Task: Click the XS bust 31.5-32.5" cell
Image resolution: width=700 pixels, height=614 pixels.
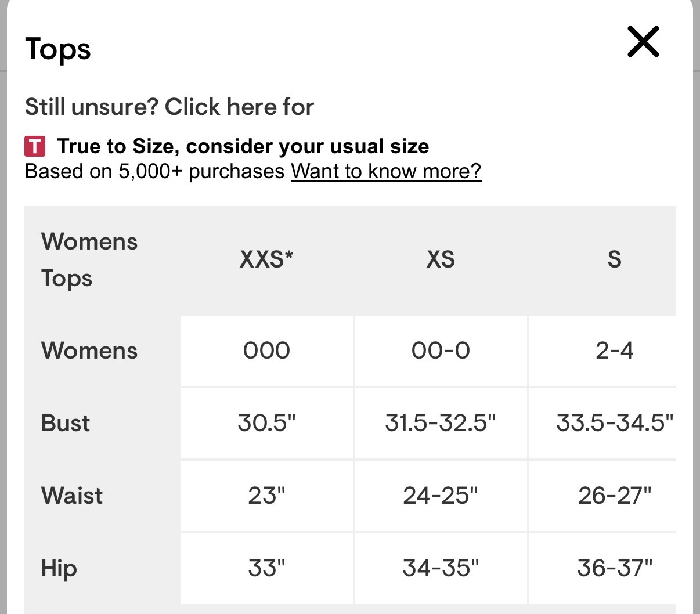Action: (x=441, y=423)
